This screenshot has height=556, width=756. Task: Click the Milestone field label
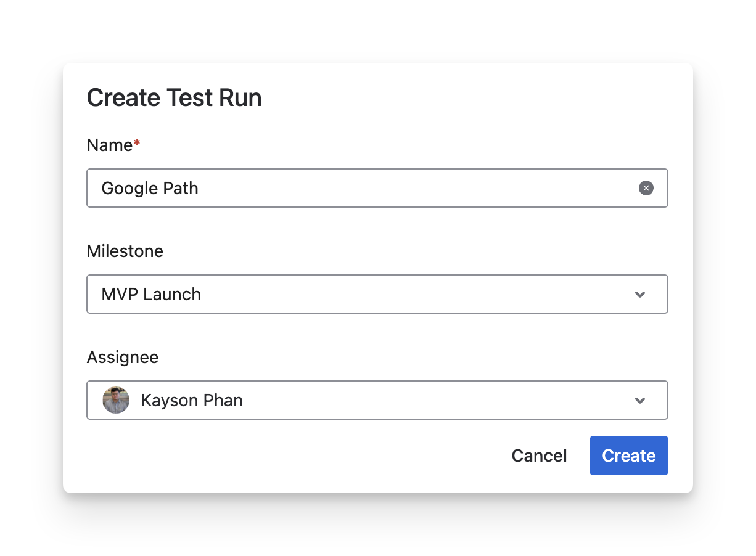point(125,251)
